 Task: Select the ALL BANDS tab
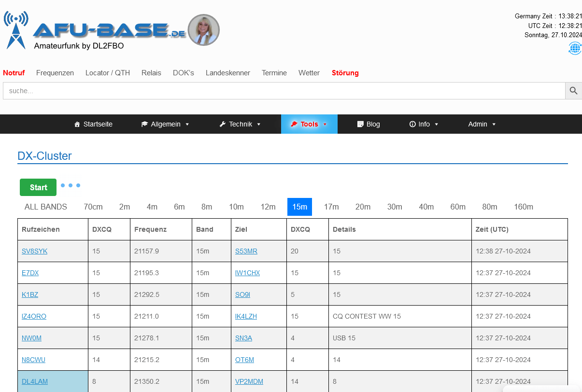(x=45, y=207)
